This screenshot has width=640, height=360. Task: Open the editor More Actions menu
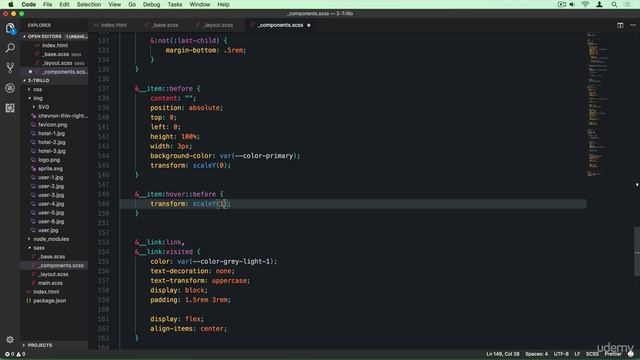pyautogui.click(x=633, y=25)
